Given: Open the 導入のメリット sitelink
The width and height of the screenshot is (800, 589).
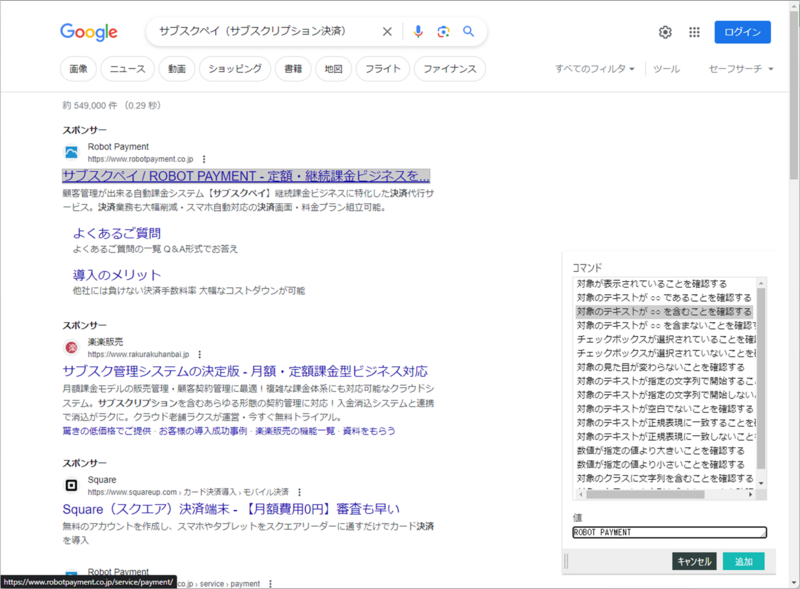Looking at the screenshot, I should tap(117, 275).
